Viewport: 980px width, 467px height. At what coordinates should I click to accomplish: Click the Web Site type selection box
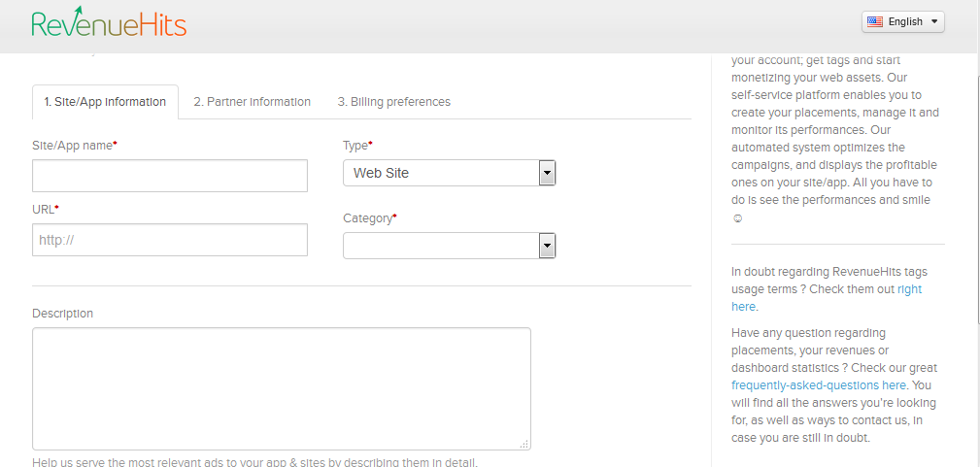[440, 173]
